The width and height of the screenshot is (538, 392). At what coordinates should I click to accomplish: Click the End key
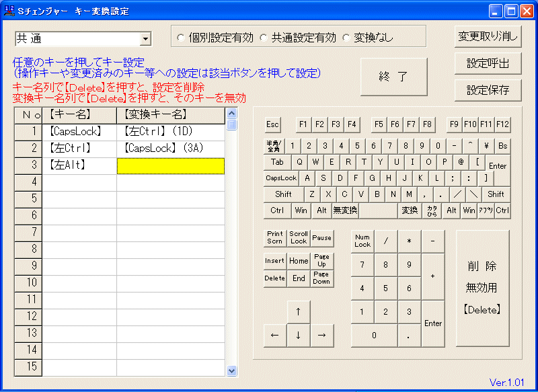(299, 278)
